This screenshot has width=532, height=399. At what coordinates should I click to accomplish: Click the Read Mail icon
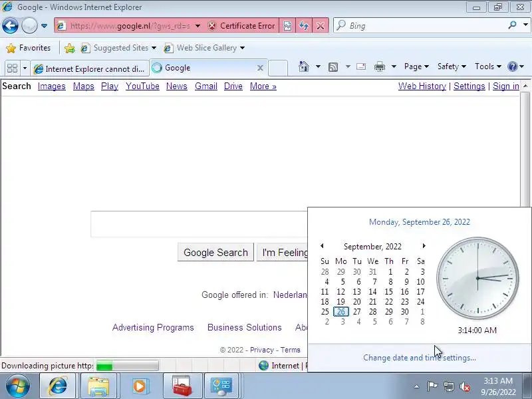(x=361, y=66)
